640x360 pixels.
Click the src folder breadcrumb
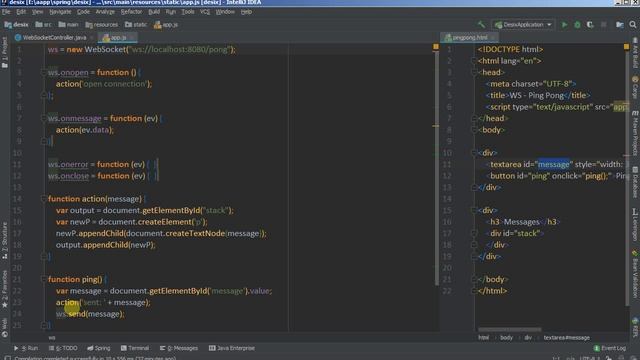coord(43,25)
